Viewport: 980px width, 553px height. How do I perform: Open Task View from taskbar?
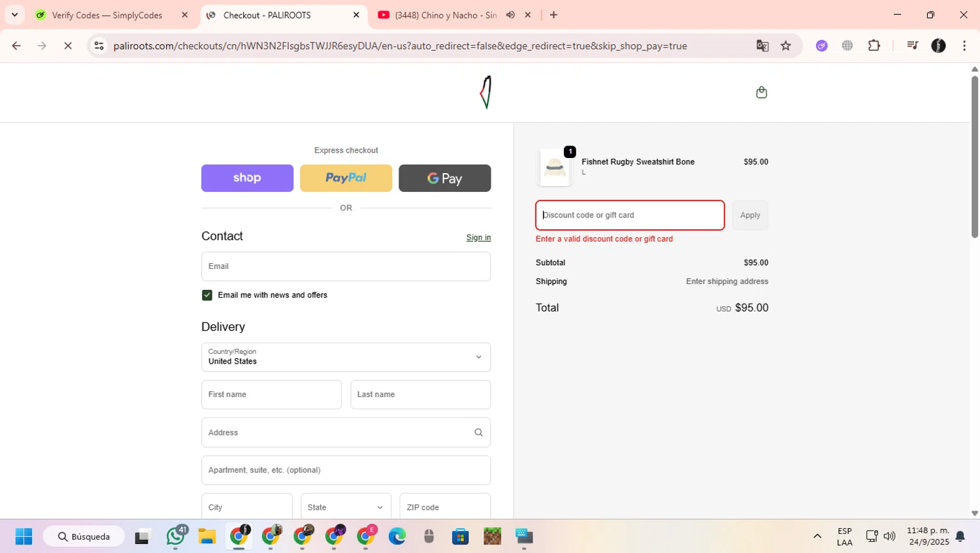pos(142,537)
